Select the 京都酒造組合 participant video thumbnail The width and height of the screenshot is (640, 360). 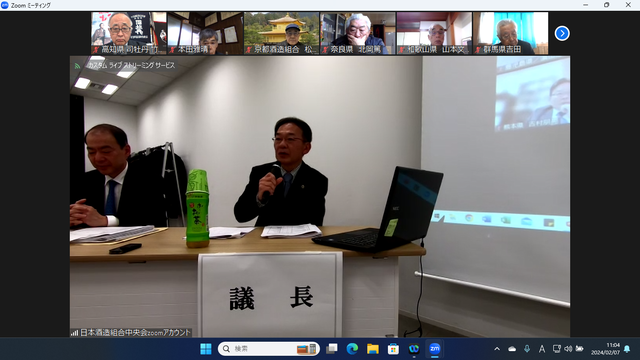[282, 33]
